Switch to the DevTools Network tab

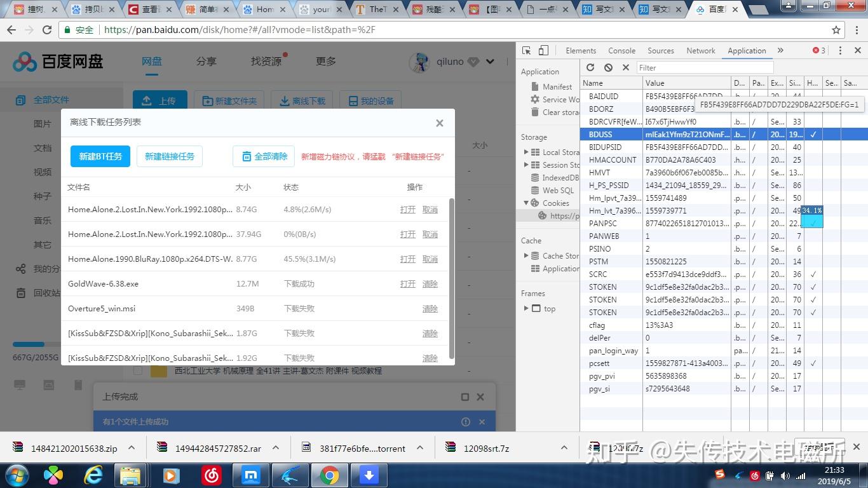pyautogui.click(x=701, y=51)
